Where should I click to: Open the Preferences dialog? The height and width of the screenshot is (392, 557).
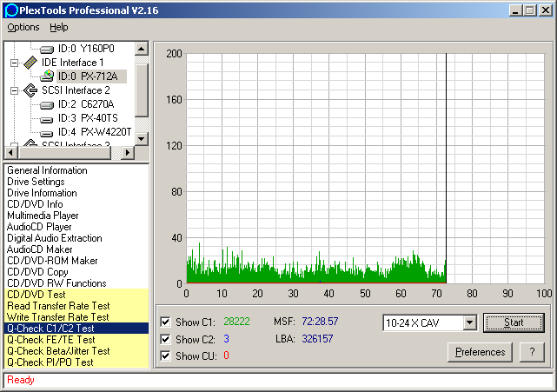click(480, 352)
